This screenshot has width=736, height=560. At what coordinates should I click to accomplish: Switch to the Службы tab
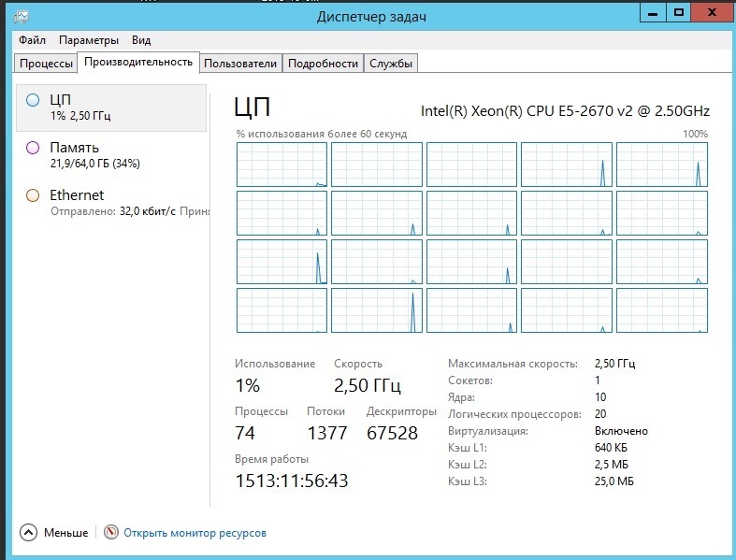(390, 64)
